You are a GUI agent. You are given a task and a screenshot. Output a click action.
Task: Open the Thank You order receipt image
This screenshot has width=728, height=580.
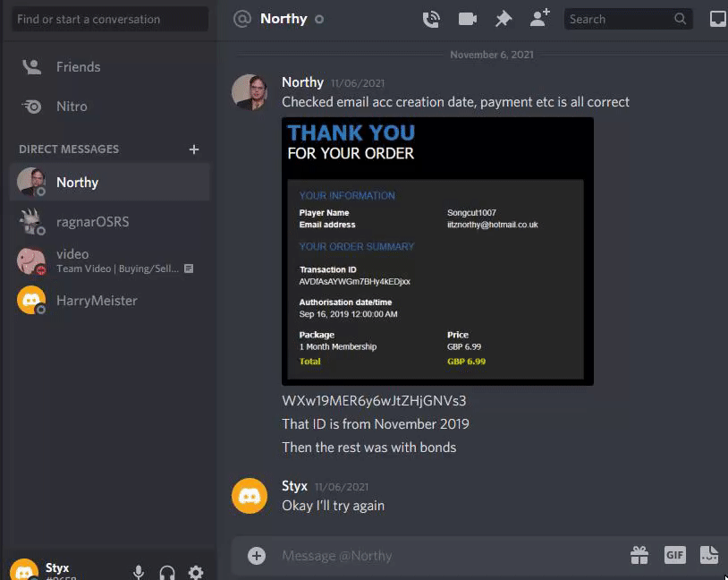tap(437, 251)
